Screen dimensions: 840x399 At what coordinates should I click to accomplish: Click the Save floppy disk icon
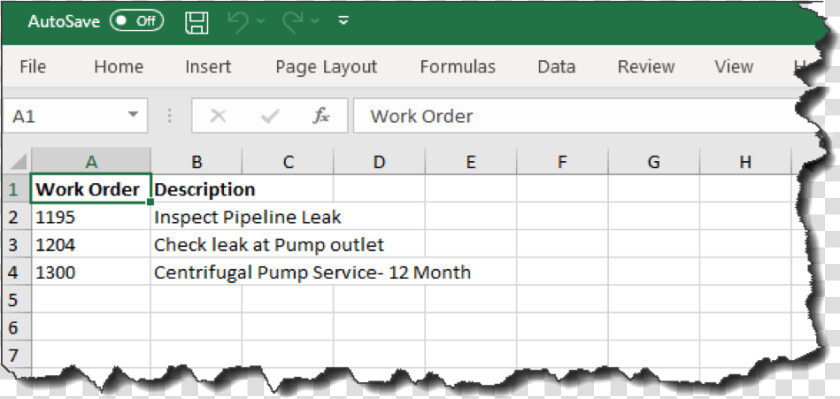pos(197,22)
